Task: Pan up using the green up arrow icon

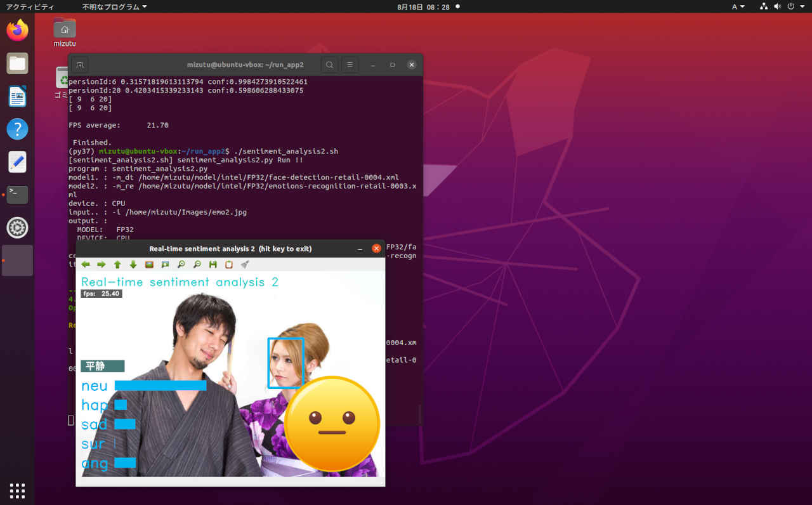Action: click(x=117, y=265)
